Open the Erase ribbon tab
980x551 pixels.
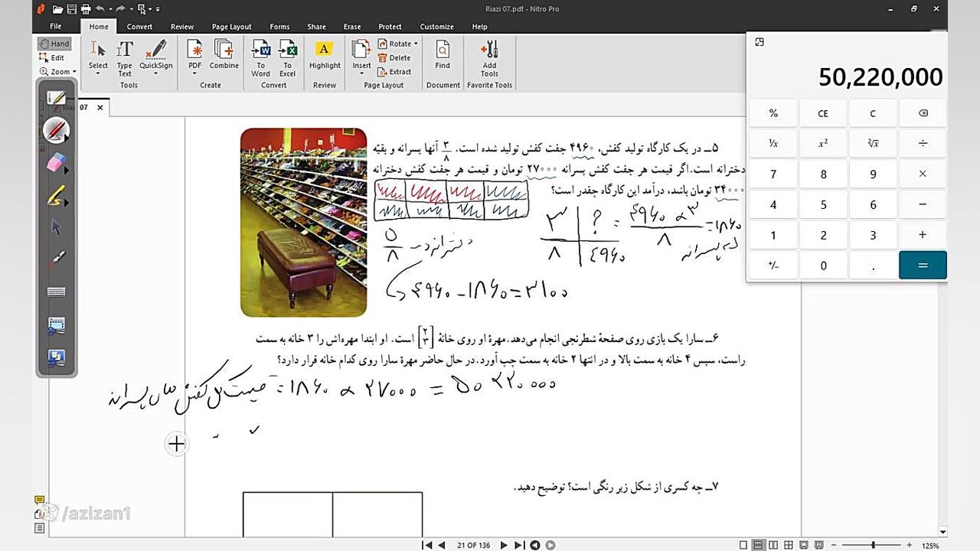[352, 27]
